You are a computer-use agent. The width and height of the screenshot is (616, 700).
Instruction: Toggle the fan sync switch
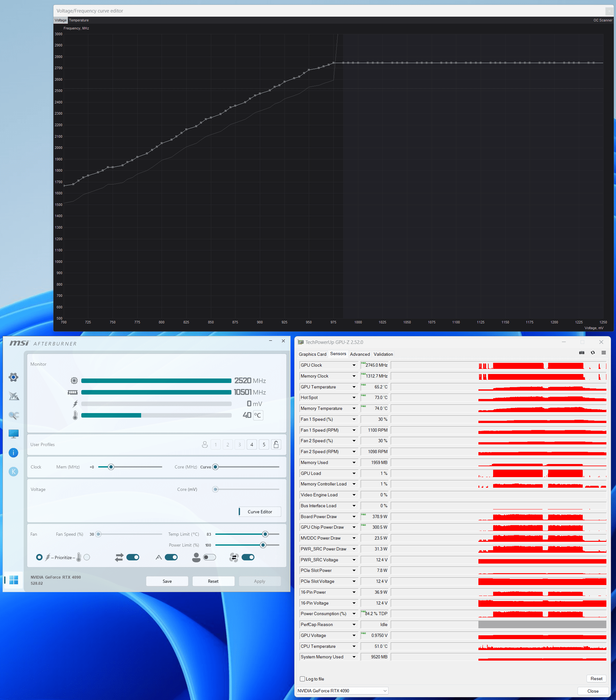[248, 557]
